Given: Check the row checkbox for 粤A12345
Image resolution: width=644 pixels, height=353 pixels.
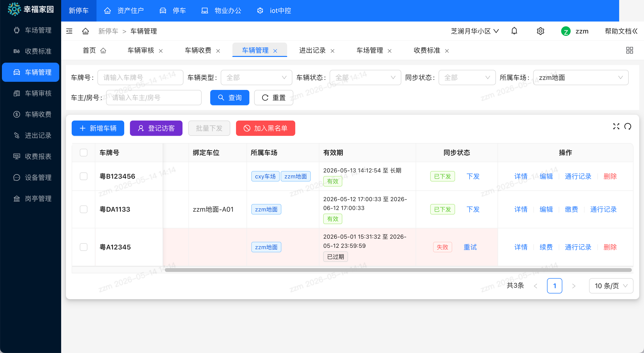Looking at the screenshot, I should [84, 247].
